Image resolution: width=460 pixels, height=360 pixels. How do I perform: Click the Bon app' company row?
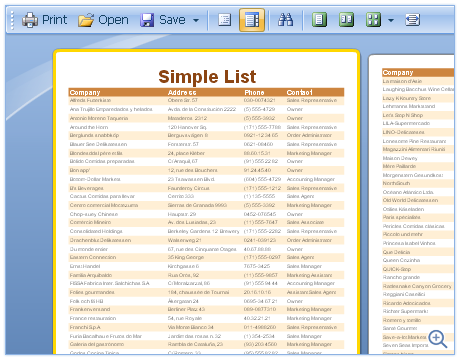coord(206,170)
